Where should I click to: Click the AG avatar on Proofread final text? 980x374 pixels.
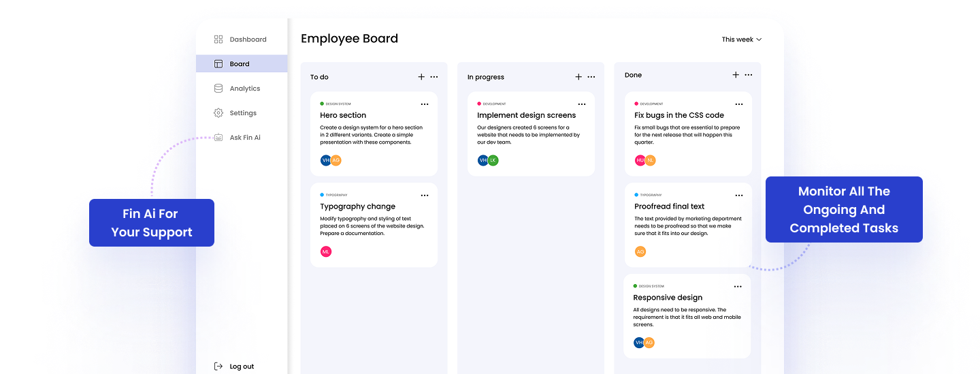point(640,252)
